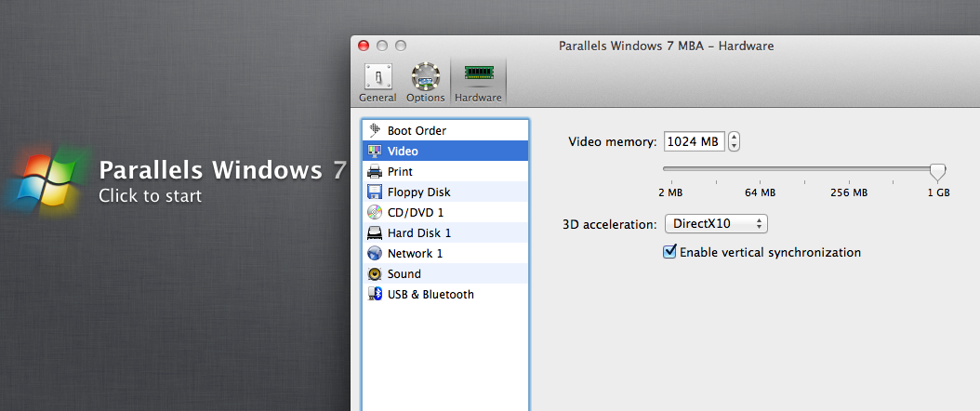
Task: Select Boot Order in hardware list
Action: (x=417, y=131)
